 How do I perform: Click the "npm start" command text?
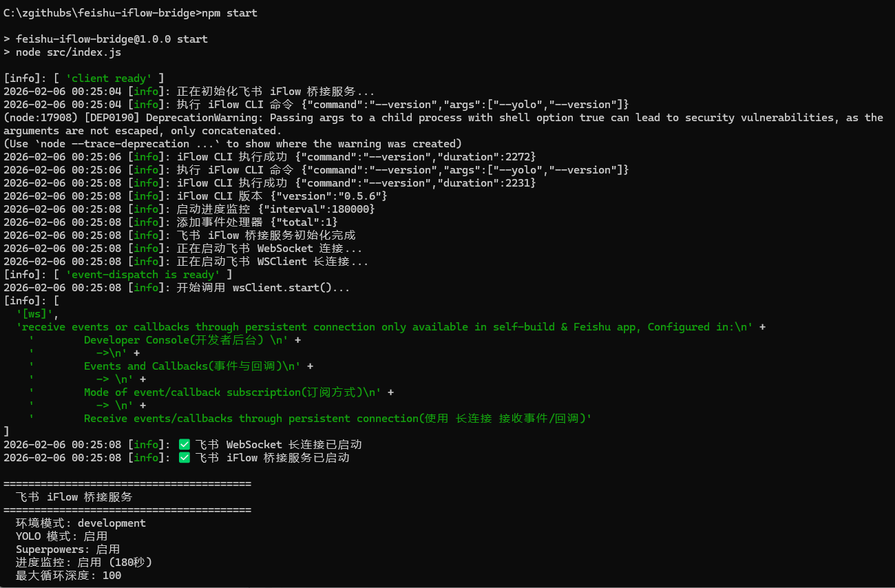[230, 13]
